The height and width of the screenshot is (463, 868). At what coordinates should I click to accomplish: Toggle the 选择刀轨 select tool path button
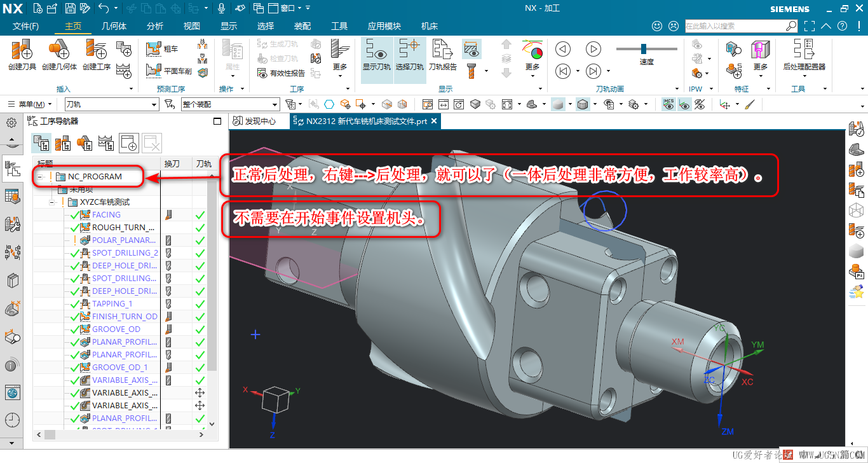410,55
